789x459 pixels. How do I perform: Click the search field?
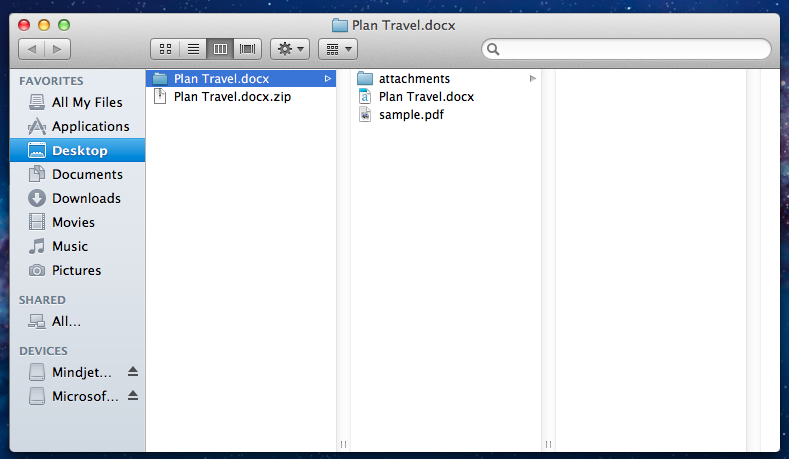coord(626,49)
